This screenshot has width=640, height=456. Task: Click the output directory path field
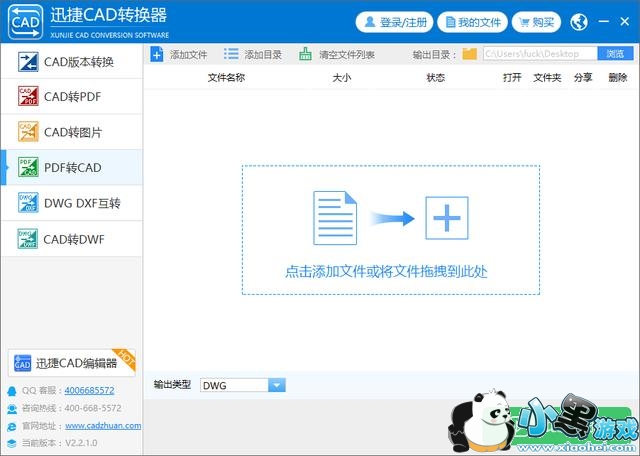[540, 53]
